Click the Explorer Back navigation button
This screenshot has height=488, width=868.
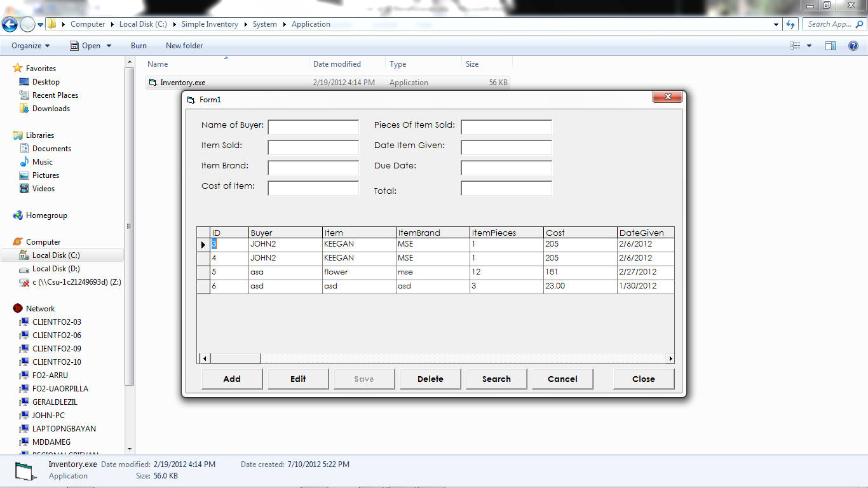[10, 24]
